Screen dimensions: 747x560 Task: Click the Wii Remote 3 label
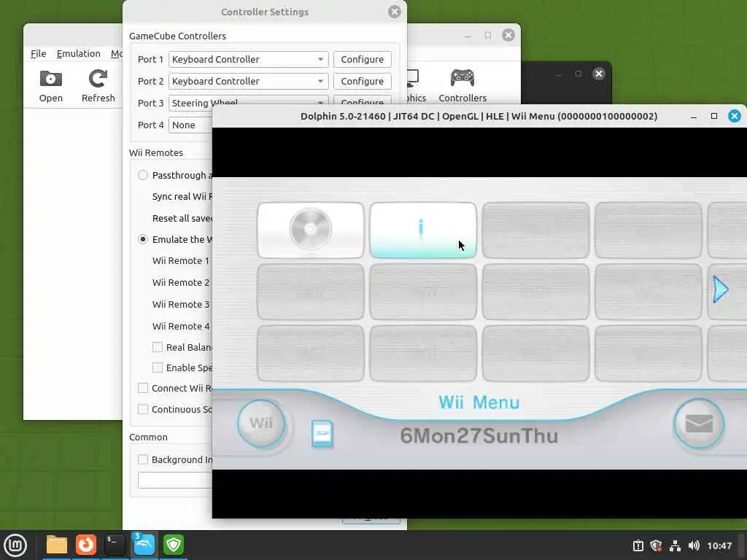point(181,305)
